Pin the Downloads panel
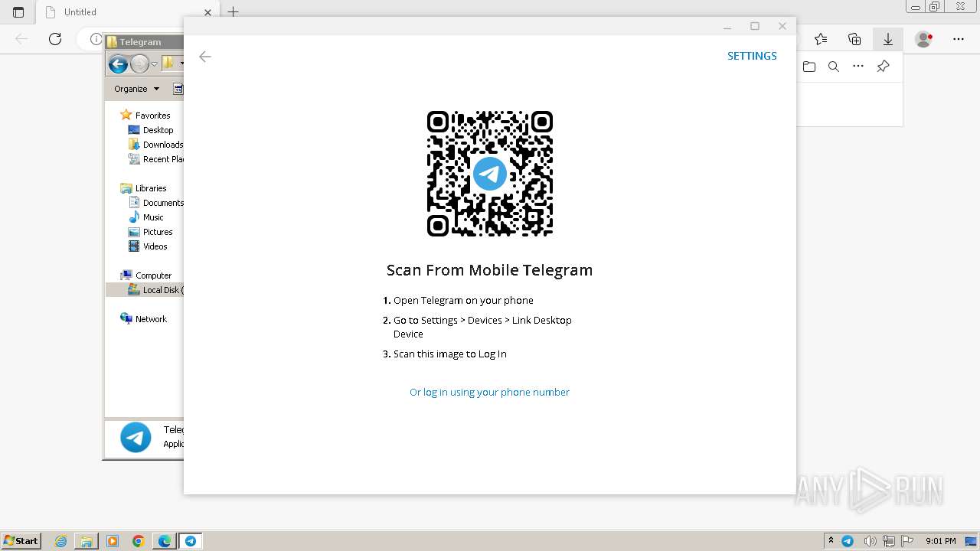 (x=883, y=67)
